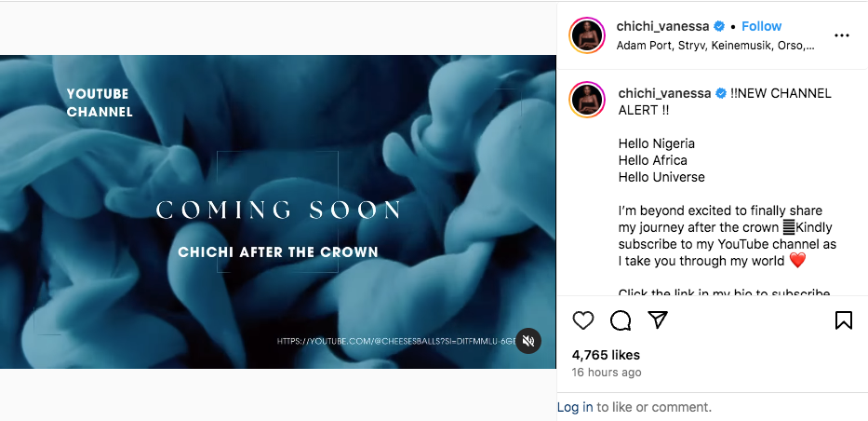This screenshot has width=868, height=421.
Task: Open the profile picture in the post header
Action: pyautogui.click(x=588, y=35)
